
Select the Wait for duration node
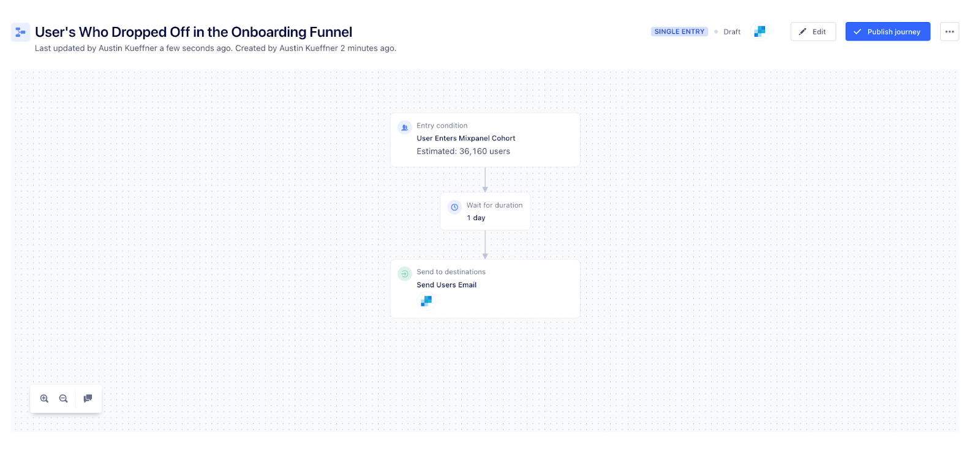tap(484, 211)
